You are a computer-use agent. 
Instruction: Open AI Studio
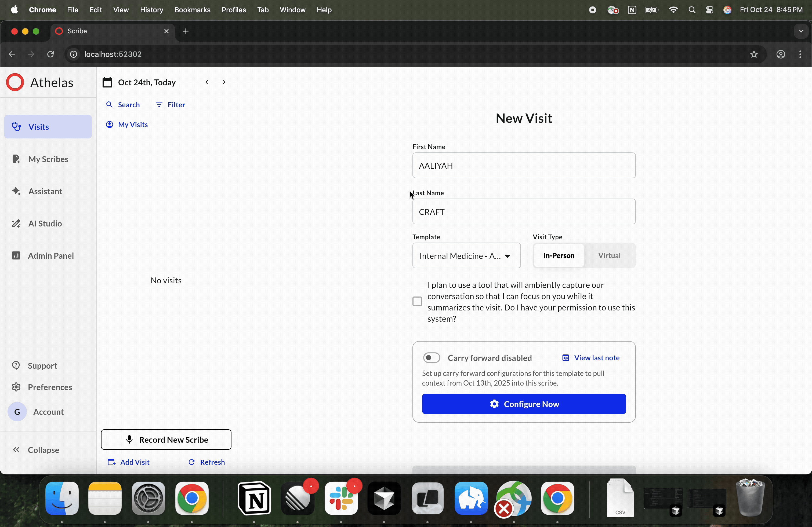click(44, 223)
